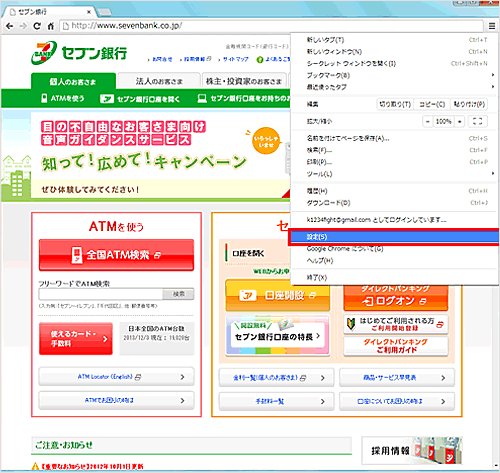Click 貼り付け(P) paste button

coord(469,104)
